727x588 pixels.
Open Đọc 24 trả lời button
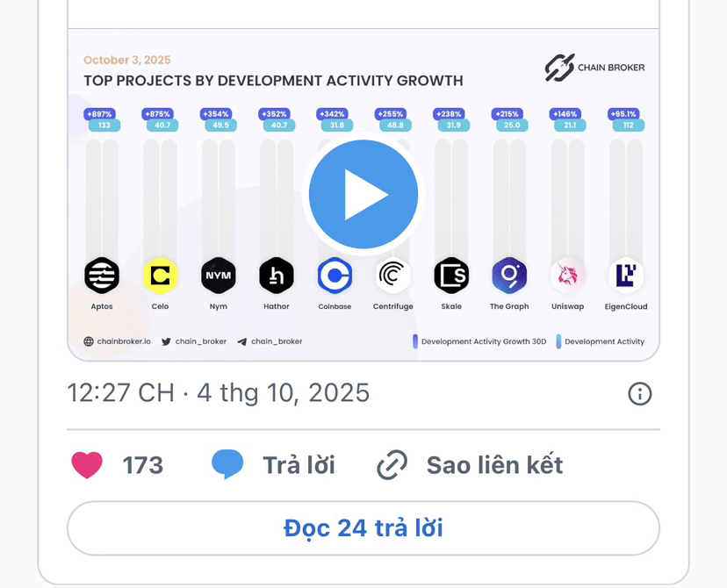[x=363, y=528]
